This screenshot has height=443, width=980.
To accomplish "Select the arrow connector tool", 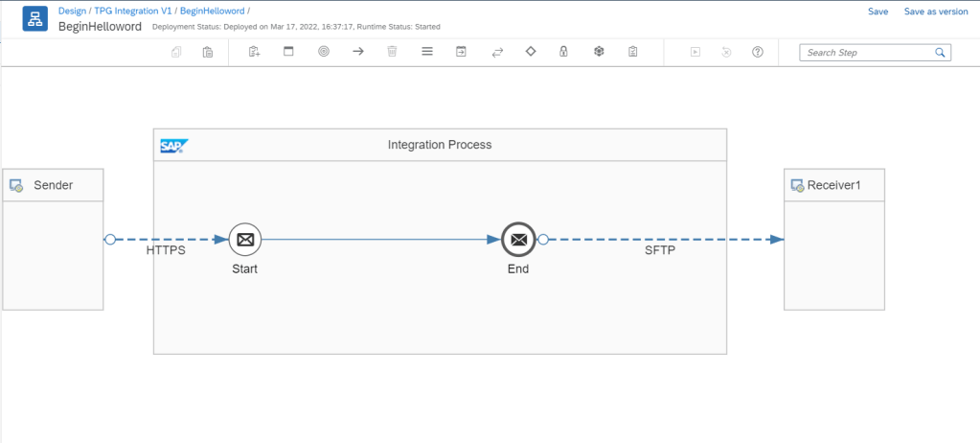I will click(358, 52).
